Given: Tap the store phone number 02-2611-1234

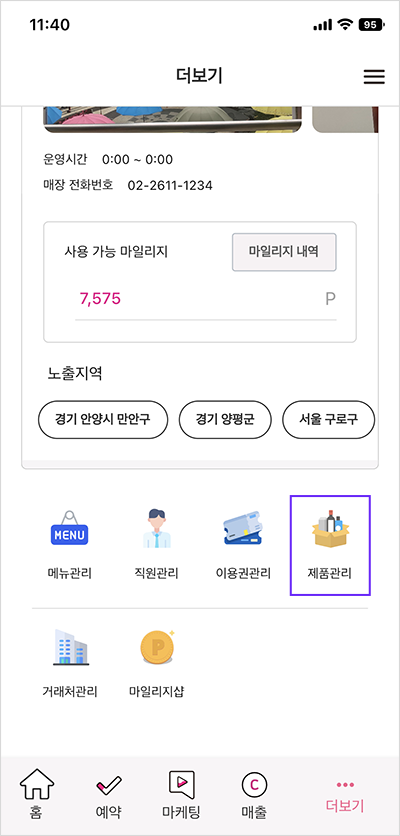Looking at the screenshot, I should [x=170, y=186].
